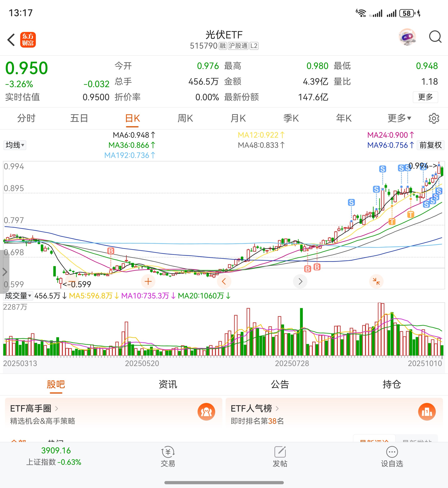This screenshot has height=488, width=448.
Task: Open chart settings gear icon
Action: pyautogui.click(x=433, y=118)
